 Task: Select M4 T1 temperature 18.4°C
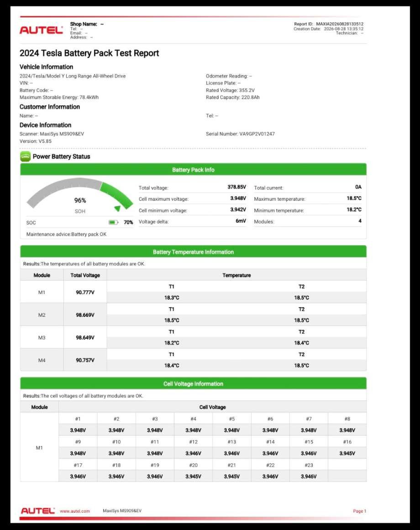coord(172,365)
